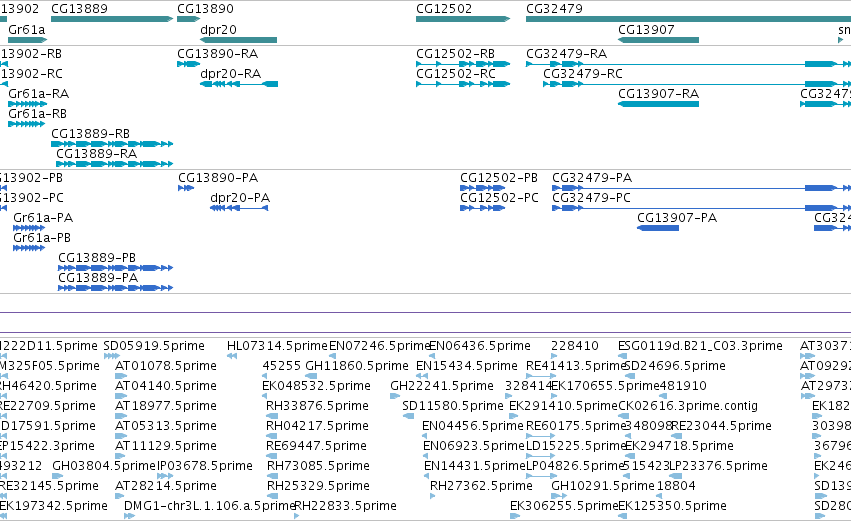
Task: Click EST RE69447.5prime
Action: click(x=316, y=446)
